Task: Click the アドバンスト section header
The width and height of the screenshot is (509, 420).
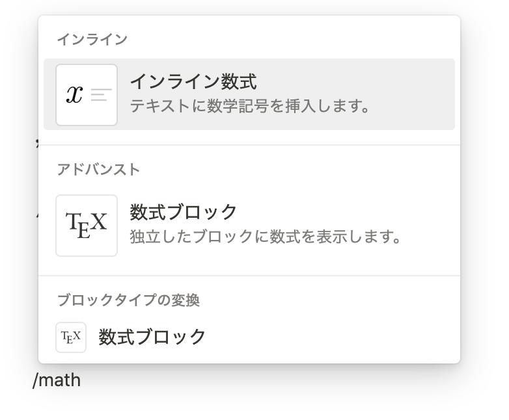Action: point(98,170)
